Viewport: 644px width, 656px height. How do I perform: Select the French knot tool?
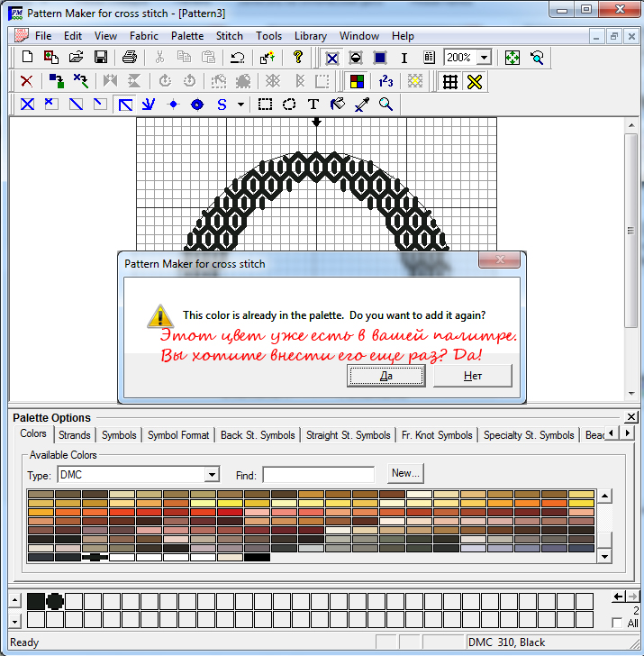[x=173, y=105]
